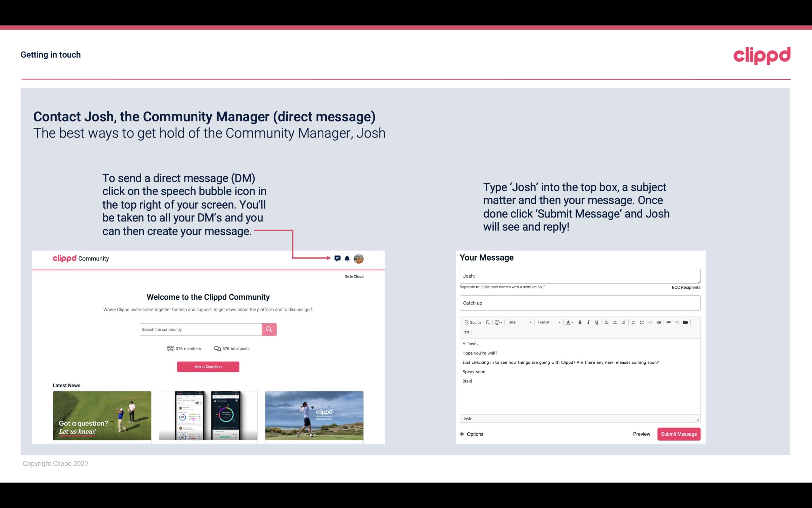
Task: Click the BCC Recipients toggle link
Action: tap(686, 287)
